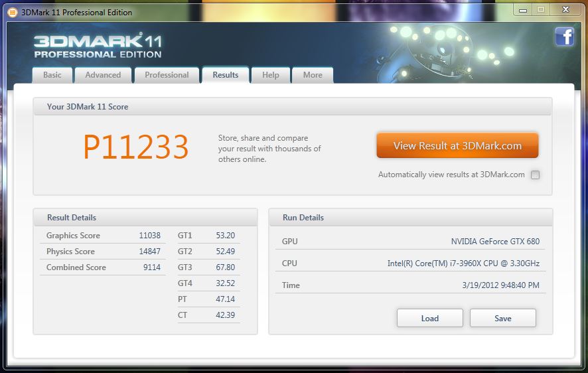Click the CT value 42.39

[226, 315]
